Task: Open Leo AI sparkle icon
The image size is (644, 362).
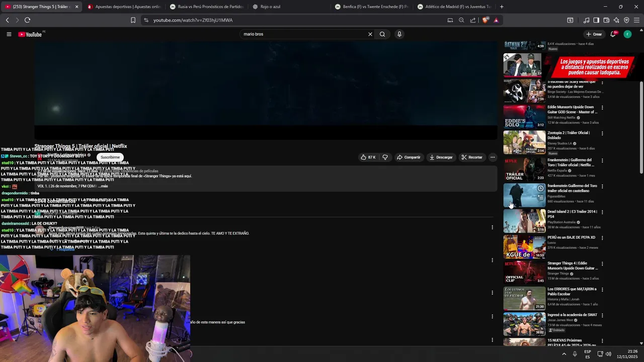Action: (x=616, y=20)
